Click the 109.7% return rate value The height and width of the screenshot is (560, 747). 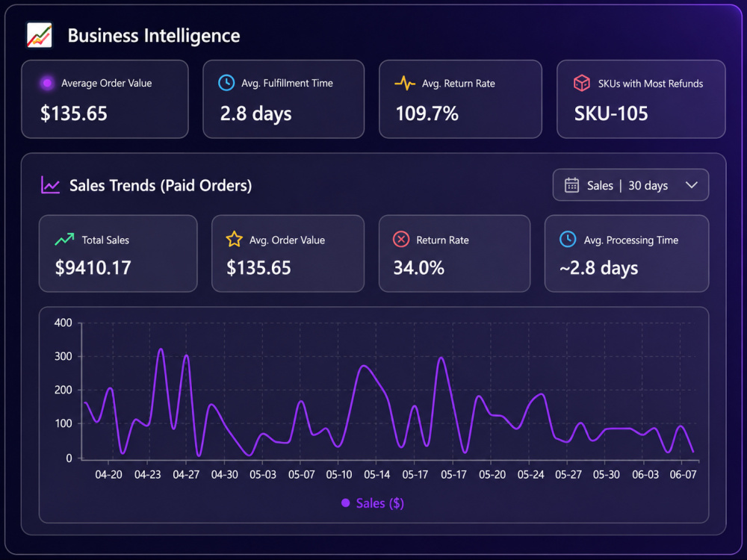coord(427,113)
